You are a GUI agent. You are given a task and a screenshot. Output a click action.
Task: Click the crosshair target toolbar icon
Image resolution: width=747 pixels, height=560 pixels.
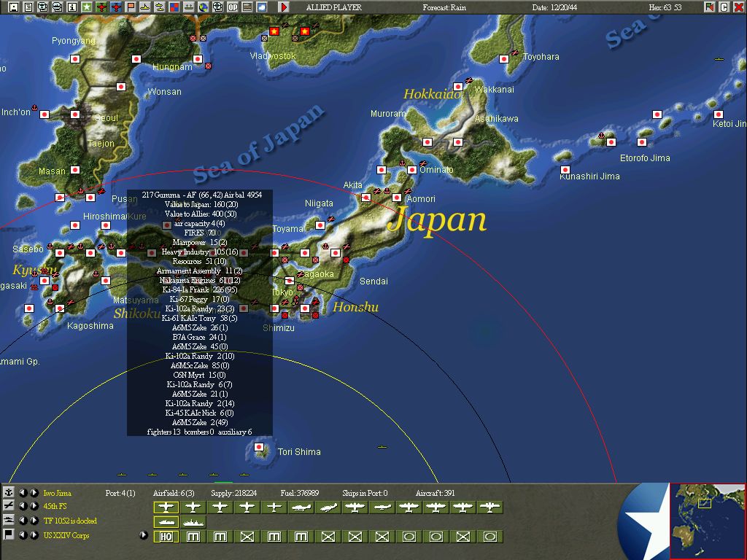pos(218,7)
